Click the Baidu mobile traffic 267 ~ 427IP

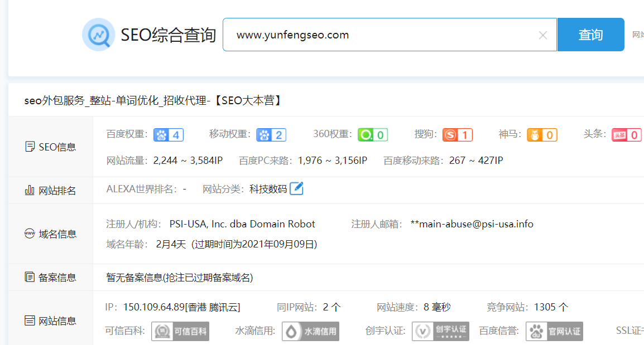(x=476, y=161)
